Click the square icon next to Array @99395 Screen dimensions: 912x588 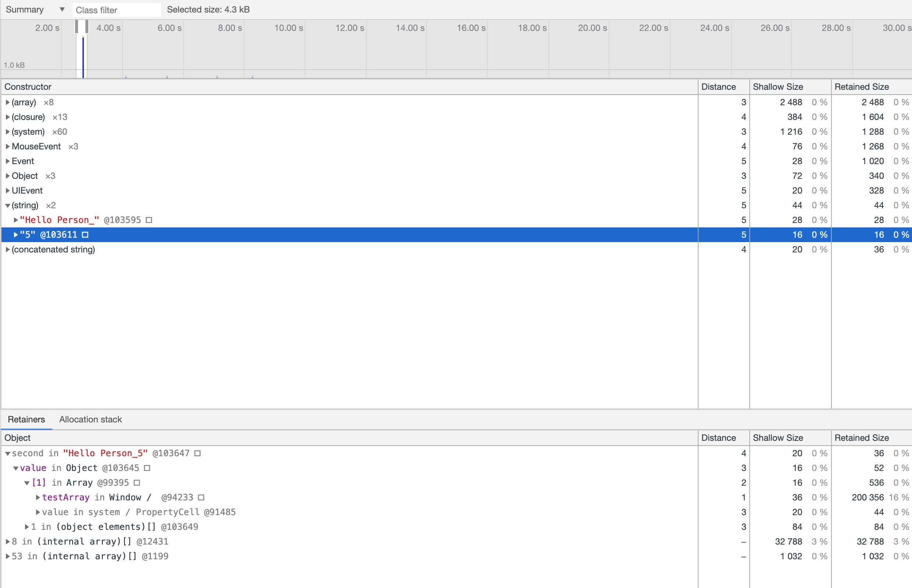(137, 483)
